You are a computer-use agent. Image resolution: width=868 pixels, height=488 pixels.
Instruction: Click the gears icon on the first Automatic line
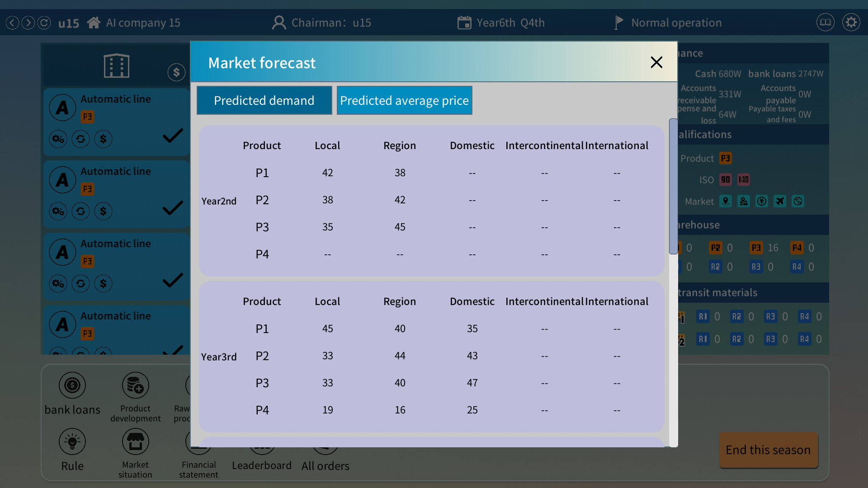[58, 139]
